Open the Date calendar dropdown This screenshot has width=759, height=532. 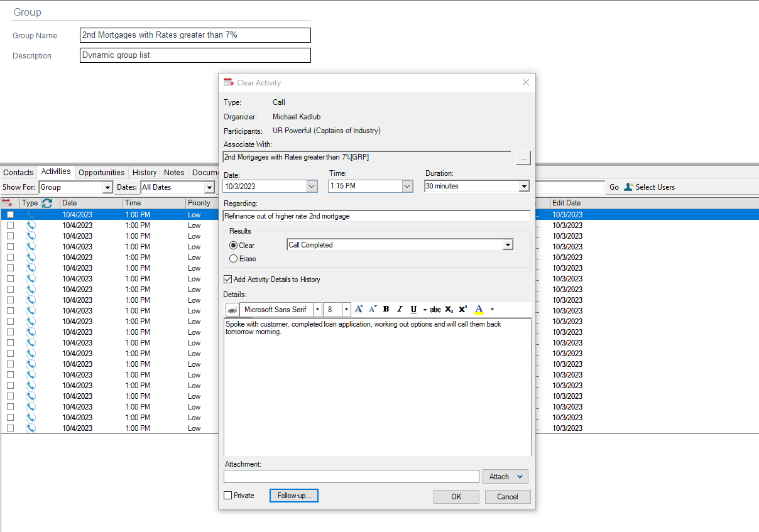point(312,187)
